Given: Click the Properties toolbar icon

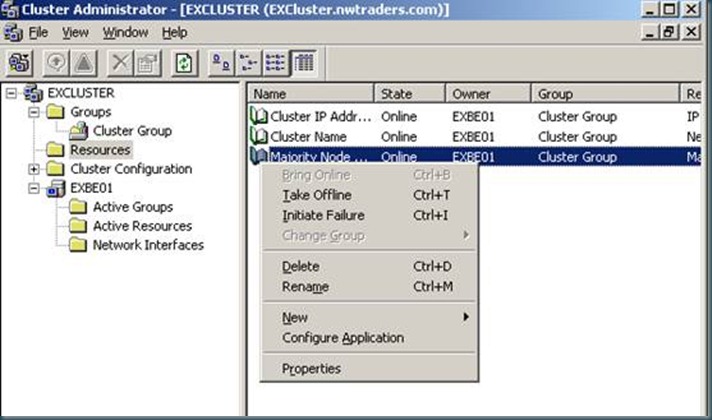Looking at the screenshot, I should [x=147, y=62].
